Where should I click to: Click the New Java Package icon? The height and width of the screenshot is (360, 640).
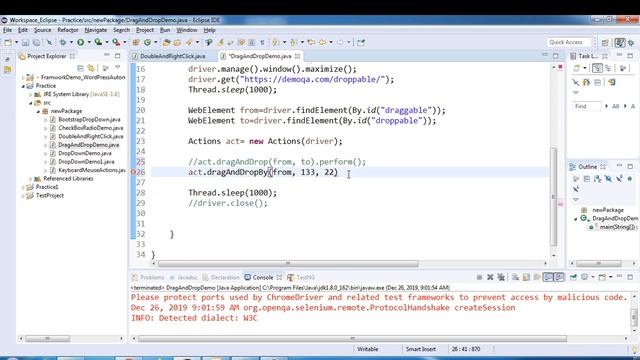tap(136, 42)
